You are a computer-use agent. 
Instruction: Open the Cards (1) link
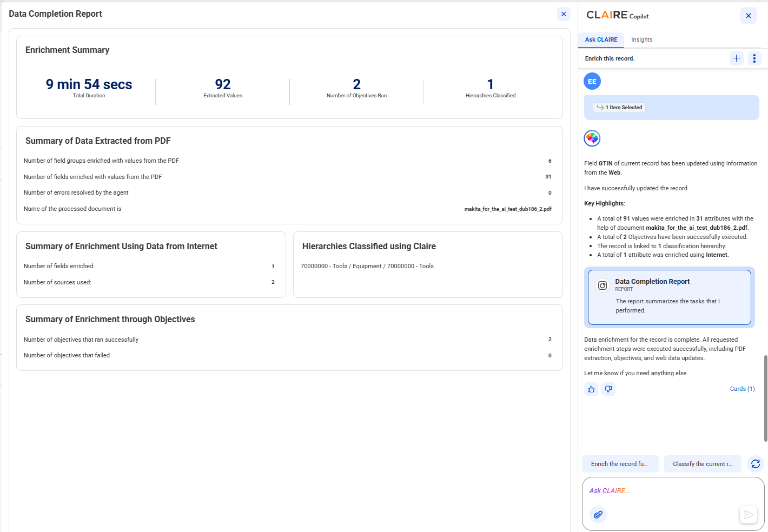point(742,389)
